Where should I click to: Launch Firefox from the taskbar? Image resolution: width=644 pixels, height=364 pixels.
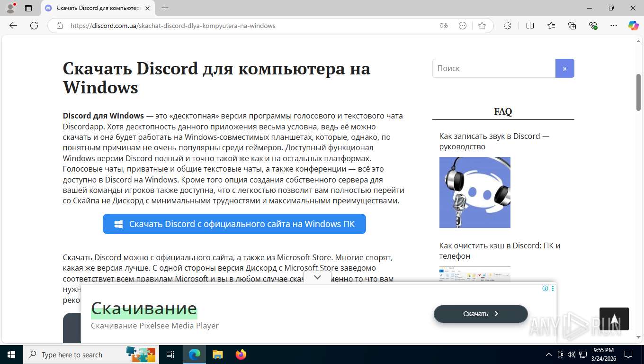coord(241,355)
